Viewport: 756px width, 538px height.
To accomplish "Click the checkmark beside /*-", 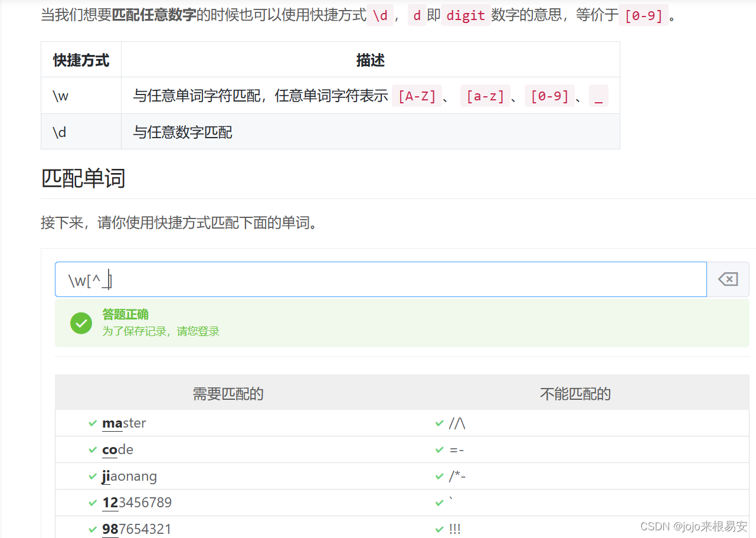I will click(439, 477).
